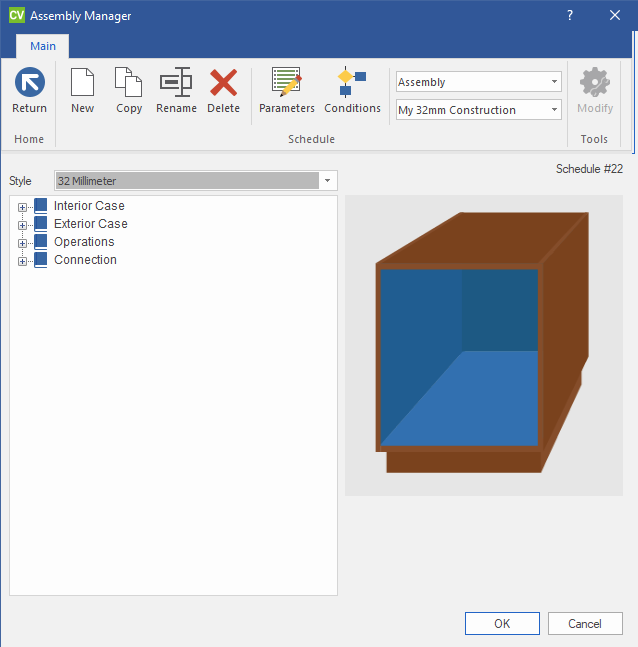Click the Return arrow icon
This screenshot has width=638, height=647.
pos(29,83)
